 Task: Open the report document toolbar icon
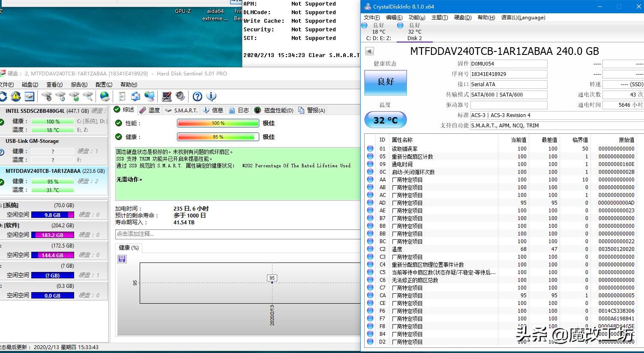click(122, 97)
